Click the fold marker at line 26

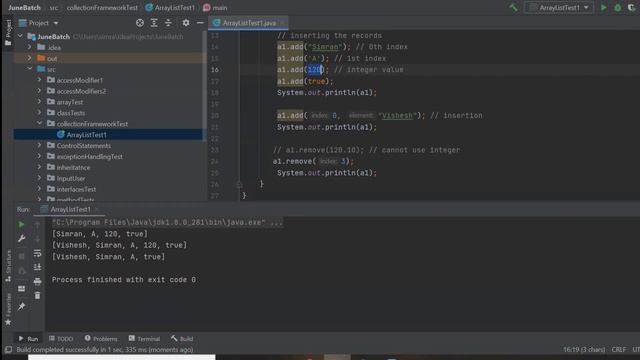pyautogui.click(x=239, y=184)
